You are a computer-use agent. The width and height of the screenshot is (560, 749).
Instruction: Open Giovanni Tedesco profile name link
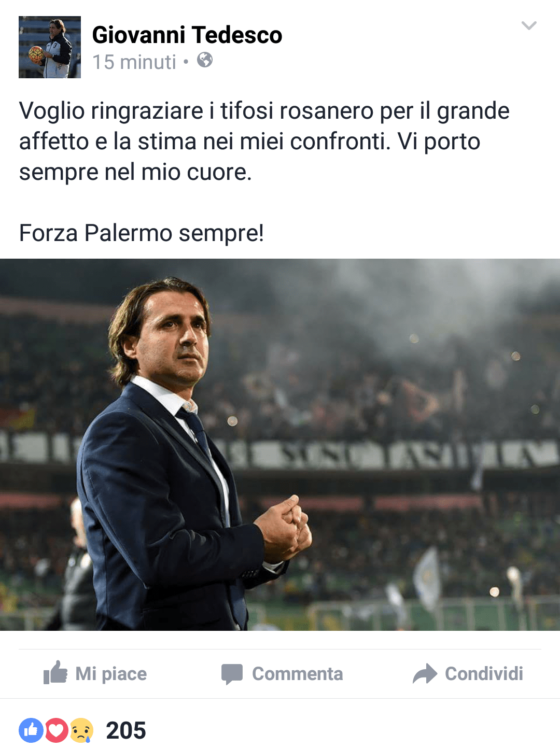pyautogui.click(x=187, y=35)
